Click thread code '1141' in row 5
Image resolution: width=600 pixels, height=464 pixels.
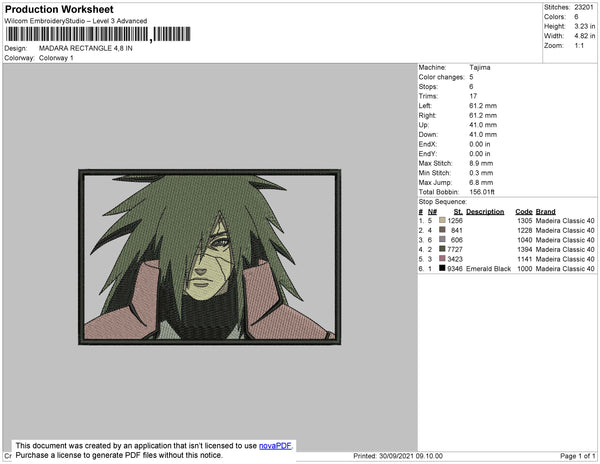coord(525,259)
